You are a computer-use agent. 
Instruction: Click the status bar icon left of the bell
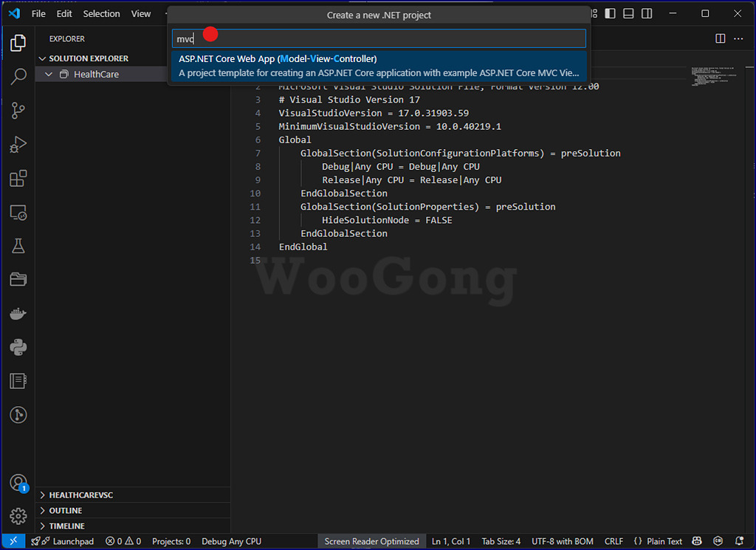(718, 541)
